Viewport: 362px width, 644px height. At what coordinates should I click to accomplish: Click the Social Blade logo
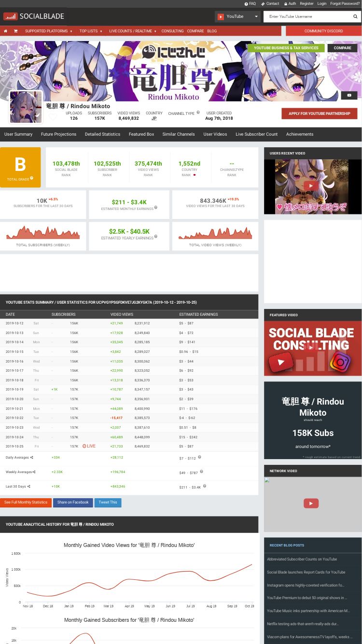point(34,16)
